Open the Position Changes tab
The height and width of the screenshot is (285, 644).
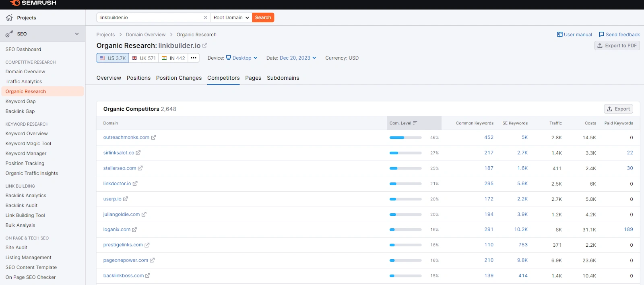tap(179, 78)
